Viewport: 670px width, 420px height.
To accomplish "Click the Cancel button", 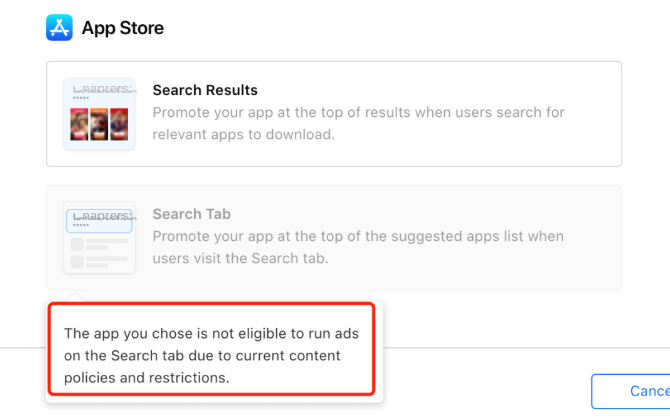I will point(631,391).
